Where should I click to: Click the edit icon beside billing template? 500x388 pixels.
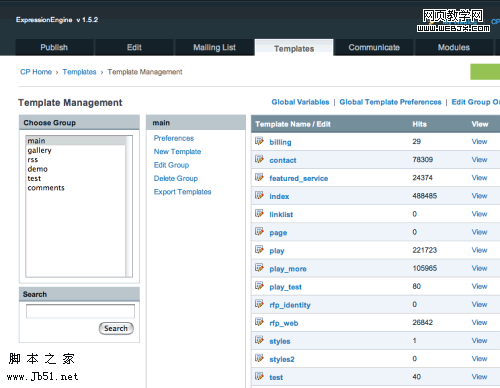(259, 141)
